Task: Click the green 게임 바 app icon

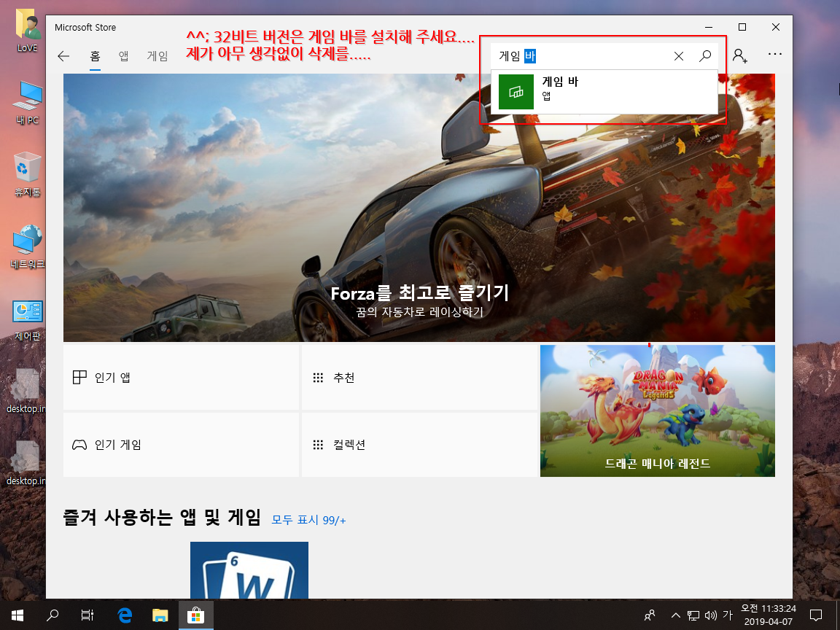Action: pos(516,92)
